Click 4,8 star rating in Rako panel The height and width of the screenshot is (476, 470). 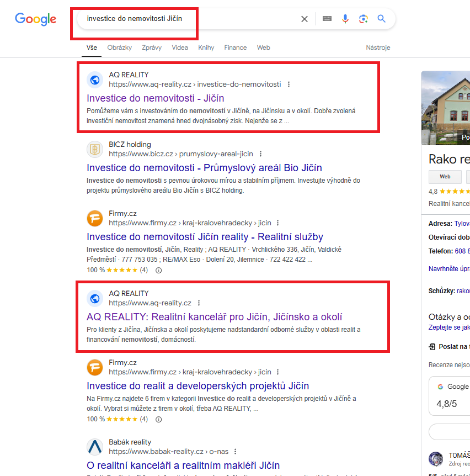click(454, 191)
